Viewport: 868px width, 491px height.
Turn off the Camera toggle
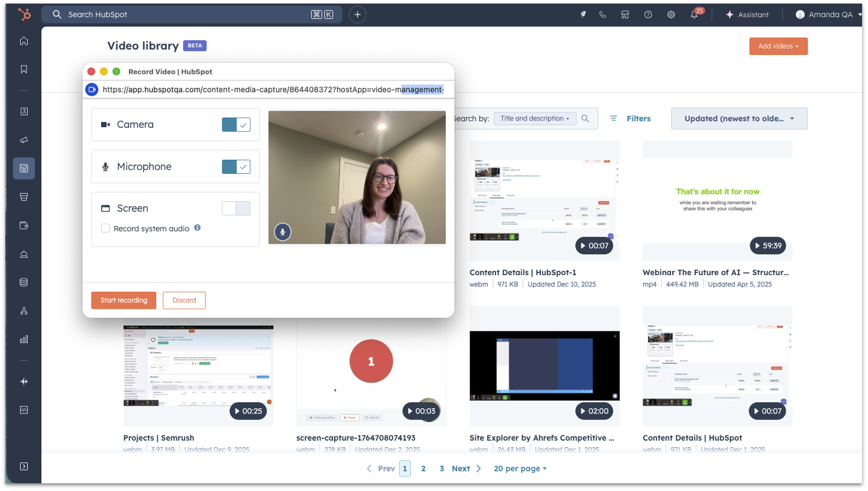point(236,124)
